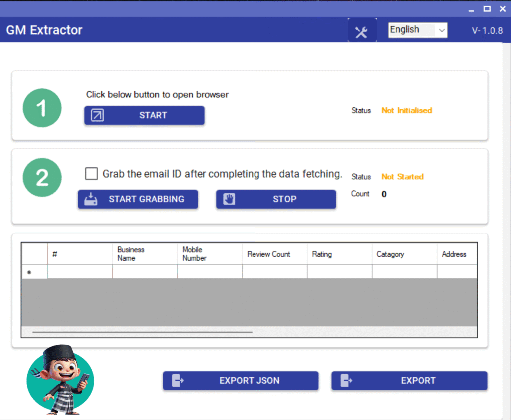Select the Mobile Number column header
Viewport: 511px width, 420px height.
[x=210, y=254]
